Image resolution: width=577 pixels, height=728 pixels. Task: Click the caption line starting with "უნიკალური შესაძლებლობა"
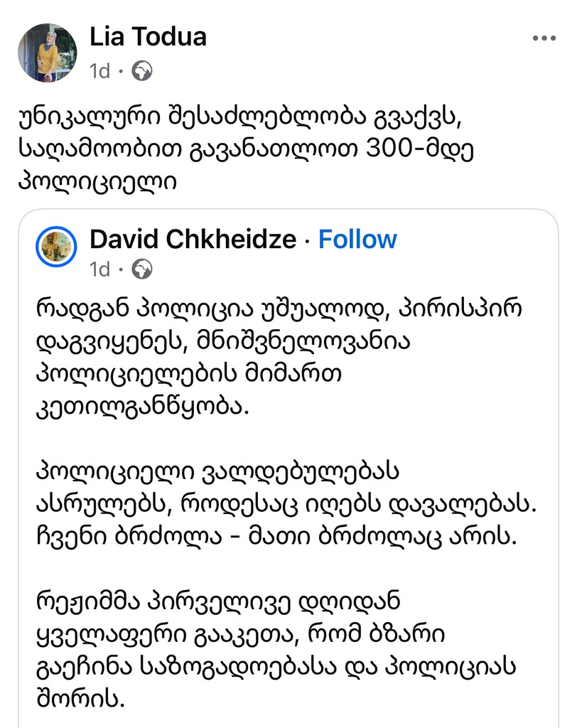coord(241,118)
